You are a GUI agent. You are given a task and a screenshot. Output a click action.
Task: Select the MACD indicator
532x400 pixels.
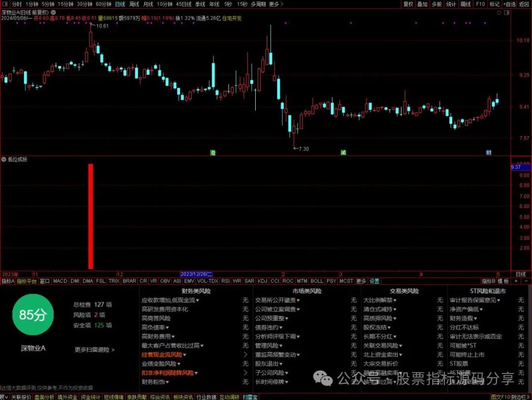tap(60, 281)
